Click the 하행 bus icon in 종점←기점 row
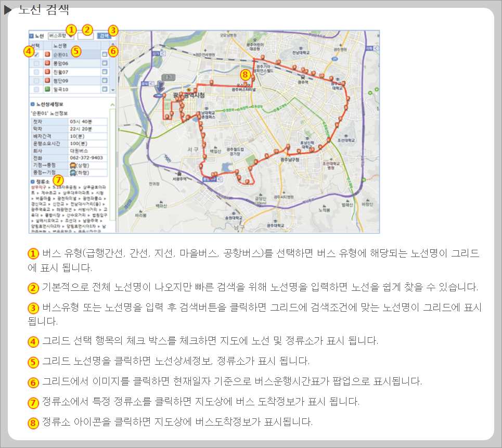Image resolution: width=502 pixels, height=448 pixels. (x=73, y=172)
